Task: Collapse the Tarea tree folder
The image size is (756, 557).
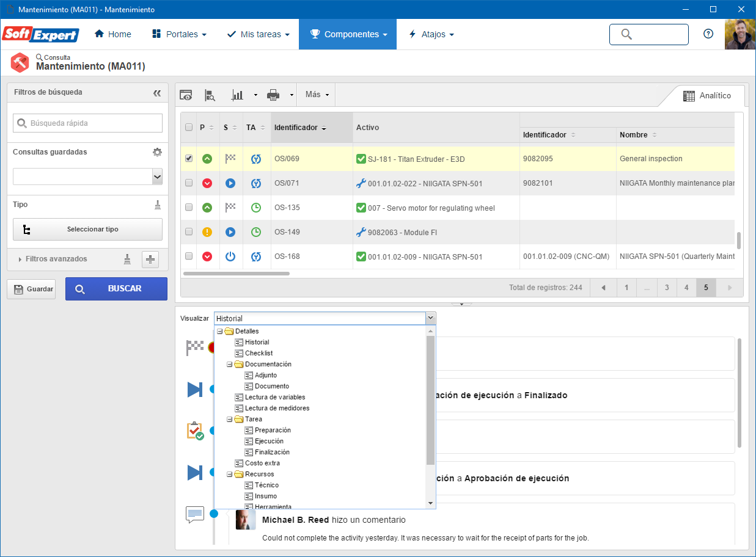Action: pos(230,419)
